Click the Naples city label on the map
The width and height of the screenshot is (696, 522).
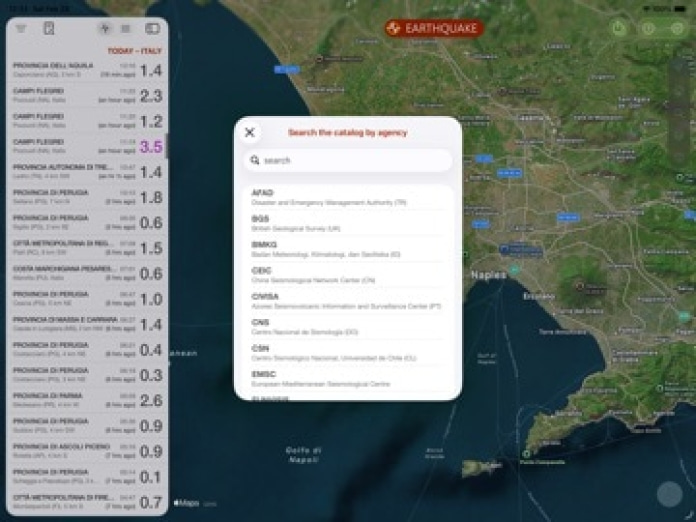[488, 275]
